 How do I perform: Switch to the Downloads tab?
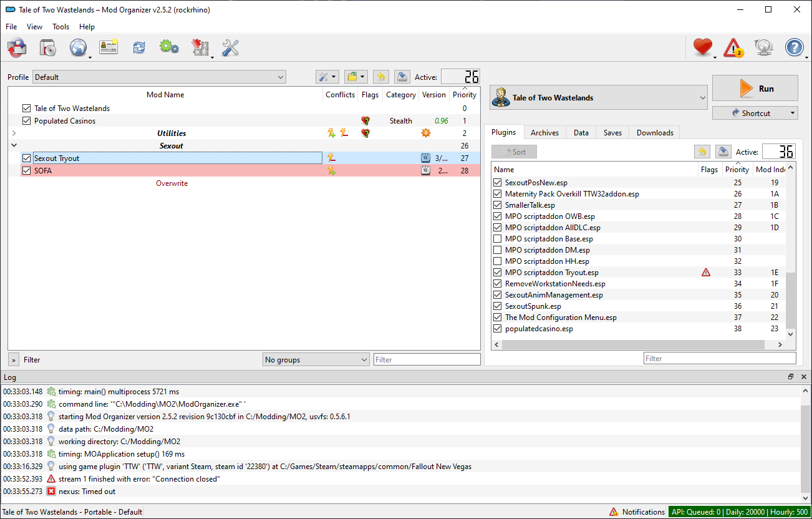tap(655, 133)
